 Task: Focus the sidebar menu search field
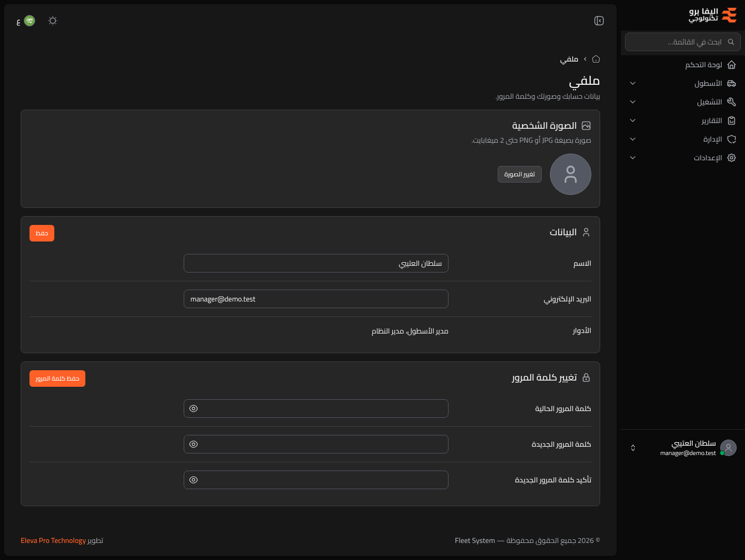click(683, 42)
